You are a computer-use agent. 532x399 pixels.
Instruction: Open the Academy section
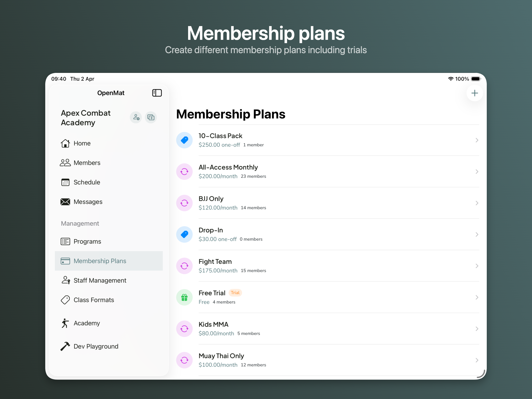tap(86, 323)
